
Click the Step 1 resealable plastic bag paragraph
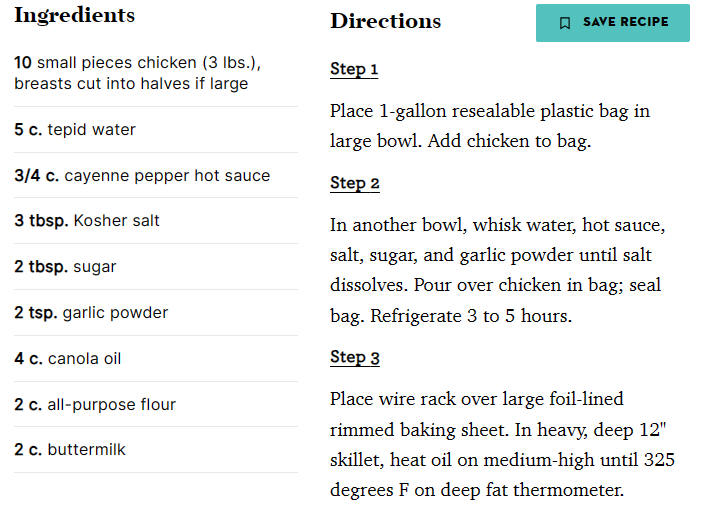tap(490, 126)
